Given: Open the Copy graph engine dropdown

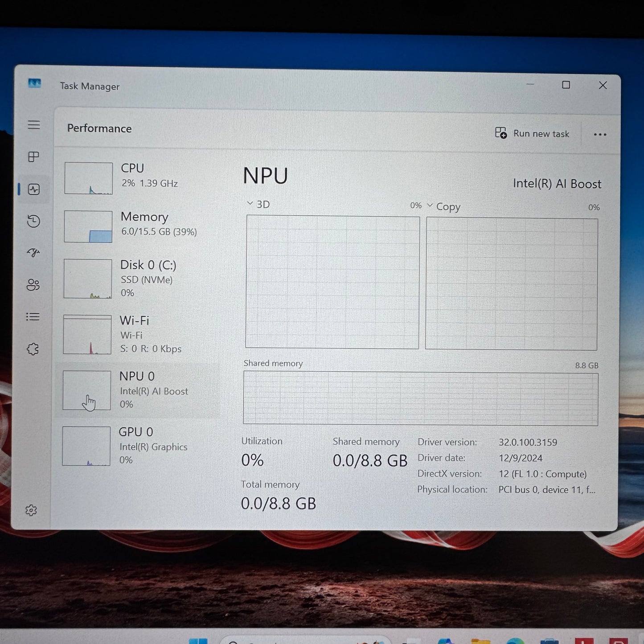Looking at the screenshot, I should point(443,206).
